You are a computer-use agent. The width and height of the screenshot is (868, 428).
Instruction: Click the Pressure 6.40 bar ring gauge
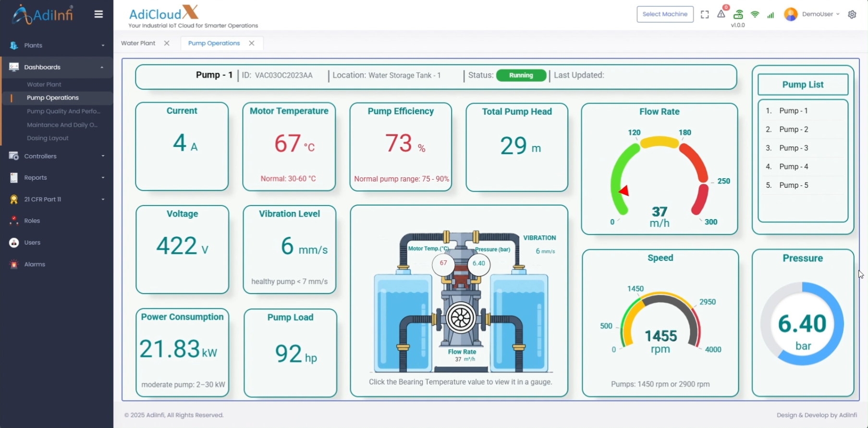802,323
